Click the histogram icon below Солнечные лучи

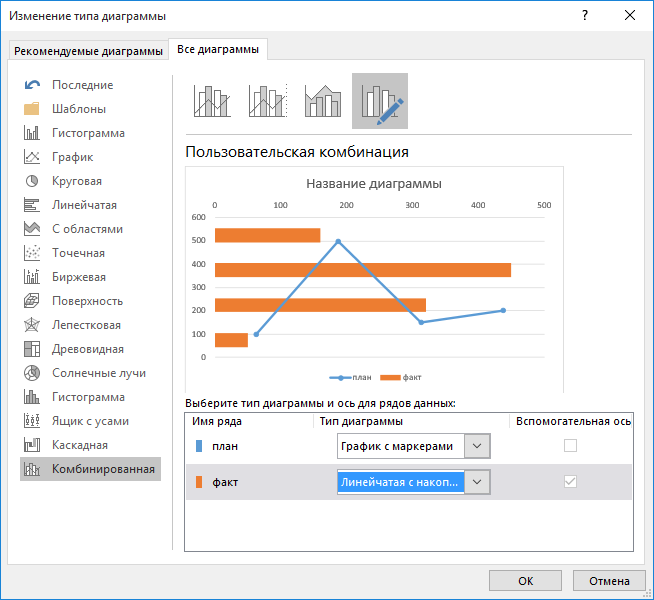32,397
